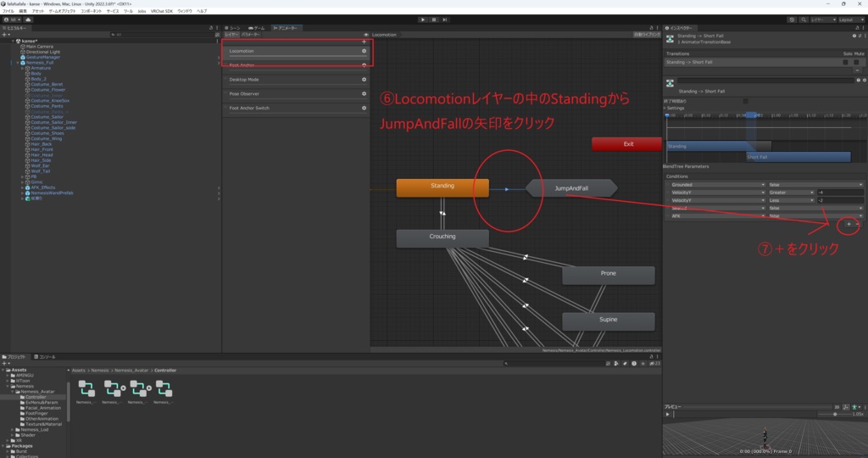868x458 pixels.
Task: Select the Prone state node
Action: (609, 276)
